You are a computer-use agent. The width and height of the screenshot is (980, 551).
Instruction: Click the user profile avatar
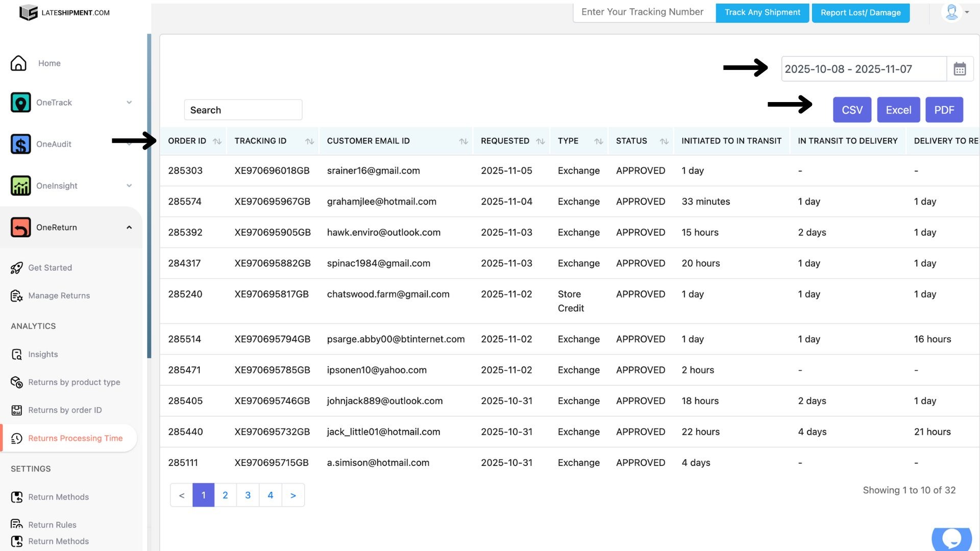951,12
